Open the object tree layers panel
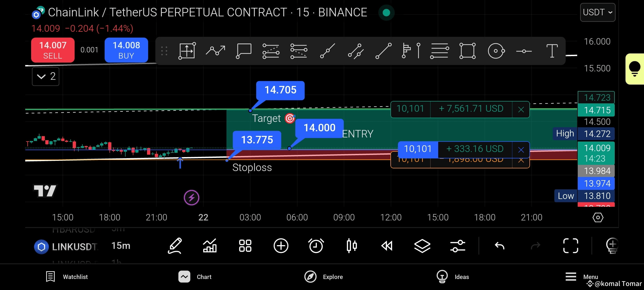Viewport: 644px width, 290px height. (422, 246)
